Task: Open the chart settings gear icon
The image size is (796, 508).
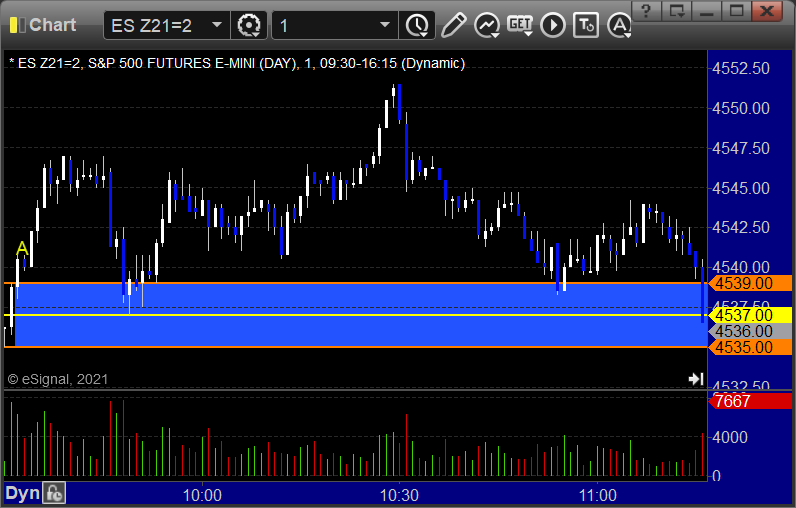Action: 249,25
